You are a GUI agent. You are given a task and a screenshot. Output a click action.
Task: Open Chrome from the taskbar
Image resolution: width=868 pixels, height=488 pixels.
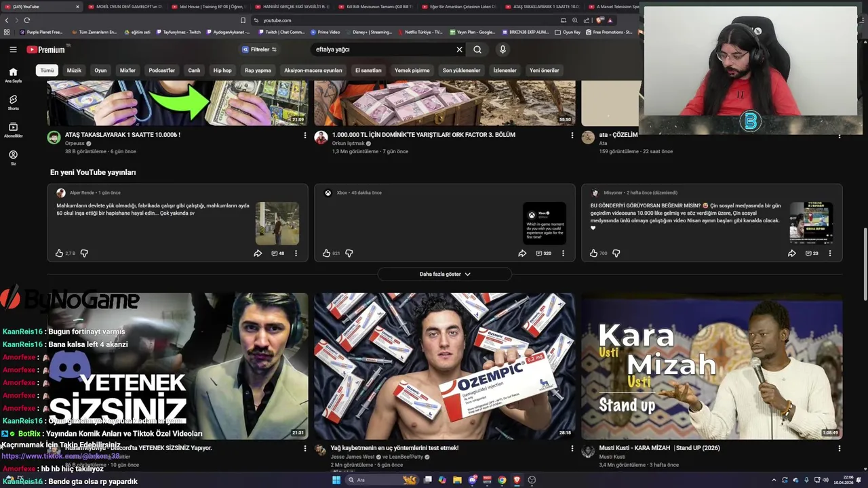point(502,480)
